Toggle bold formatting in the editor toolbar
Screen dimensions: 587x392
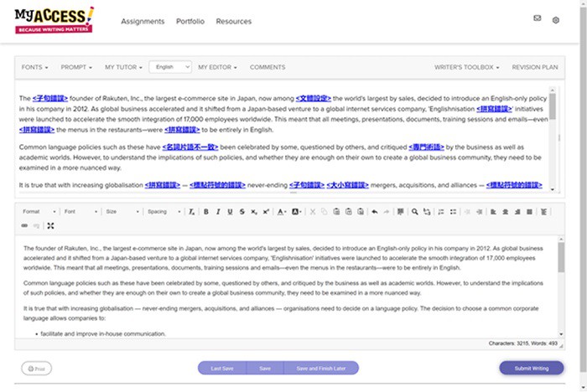pyautogui.click(x=205, y=212)
